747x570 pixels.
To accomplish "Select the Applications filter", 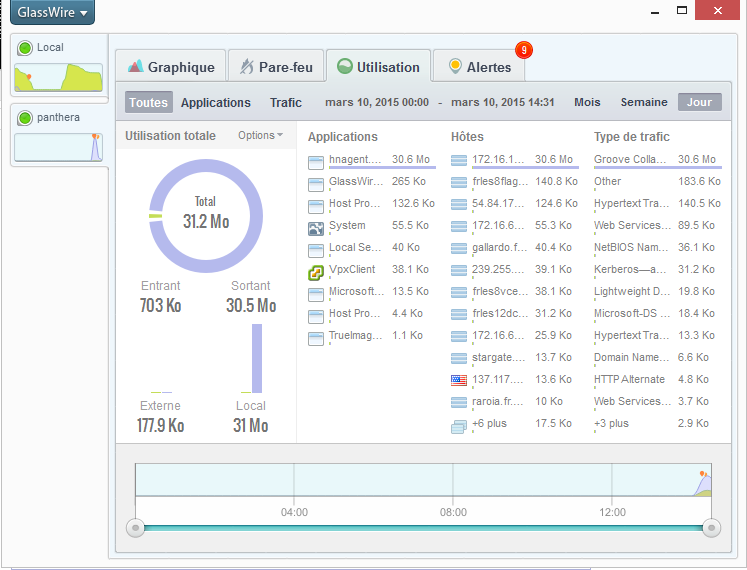I will point(215,102).
